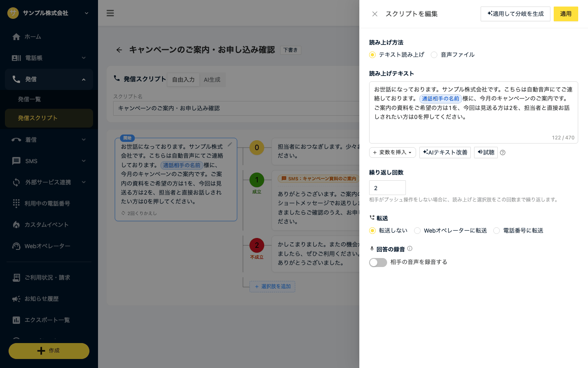Open カスタムイベント in sidebar

(x=49, y=225)
